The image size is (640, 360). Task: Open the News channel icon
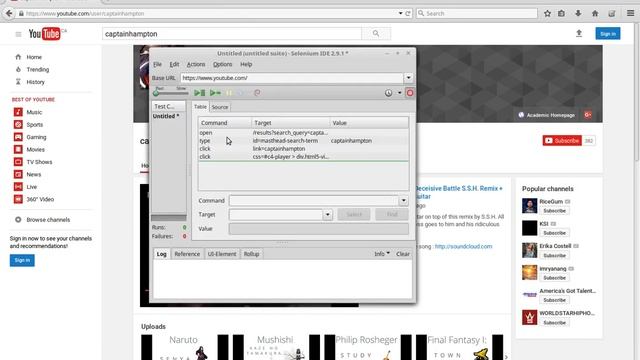pyautogui.click(x=18, y=174)
